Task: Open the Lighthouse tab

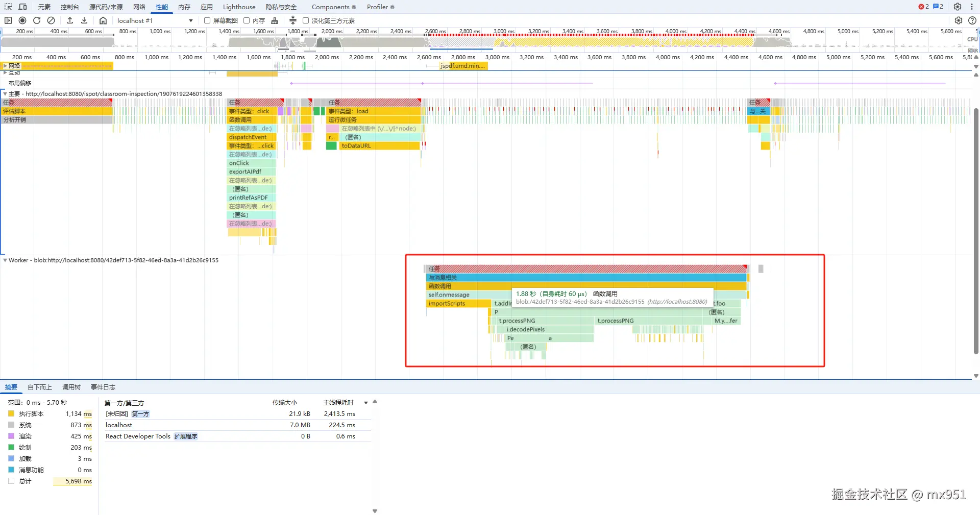Action: point(239,7)
